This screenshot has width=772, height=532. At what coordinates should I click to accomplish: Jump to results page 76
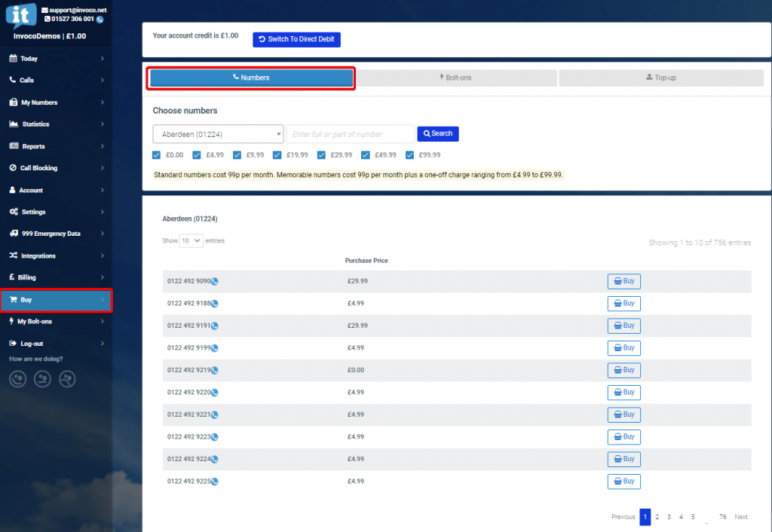click(723, 517)
